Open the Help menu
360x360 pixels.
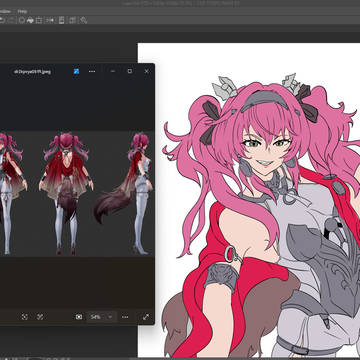click(22, 11)
